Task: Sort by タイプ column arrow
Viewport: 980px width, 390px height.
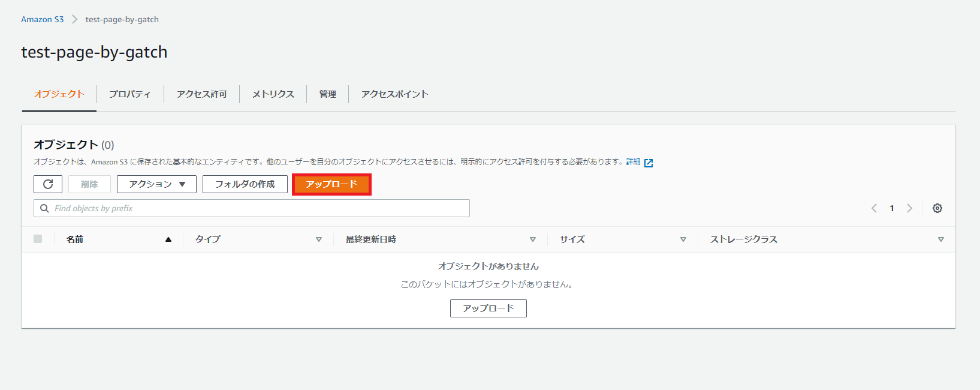Action: pos(319,239)
